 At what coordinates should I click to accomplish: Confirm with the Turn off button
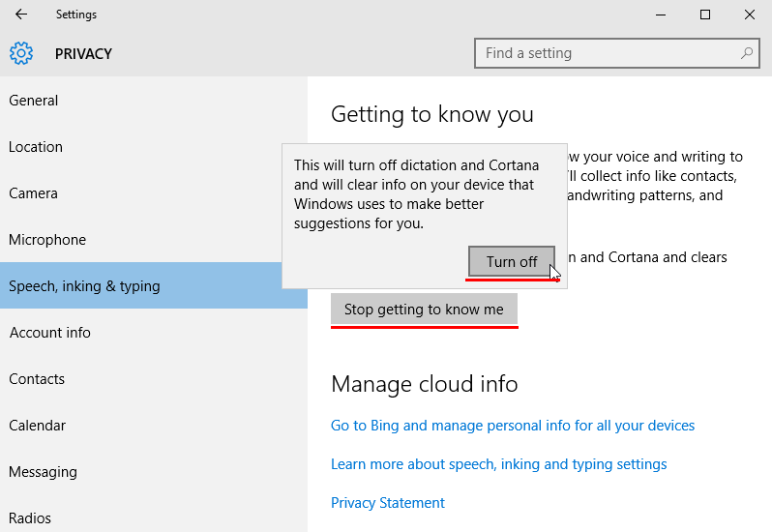(512, 261)
